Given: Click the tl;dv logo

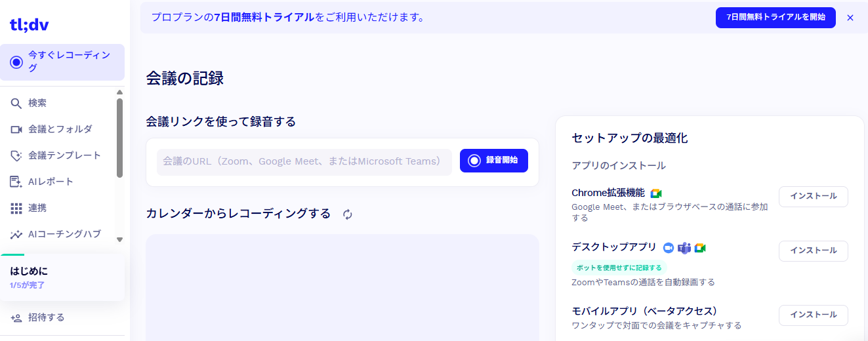Looking at the screenshot, I should [x=29, y=25].
